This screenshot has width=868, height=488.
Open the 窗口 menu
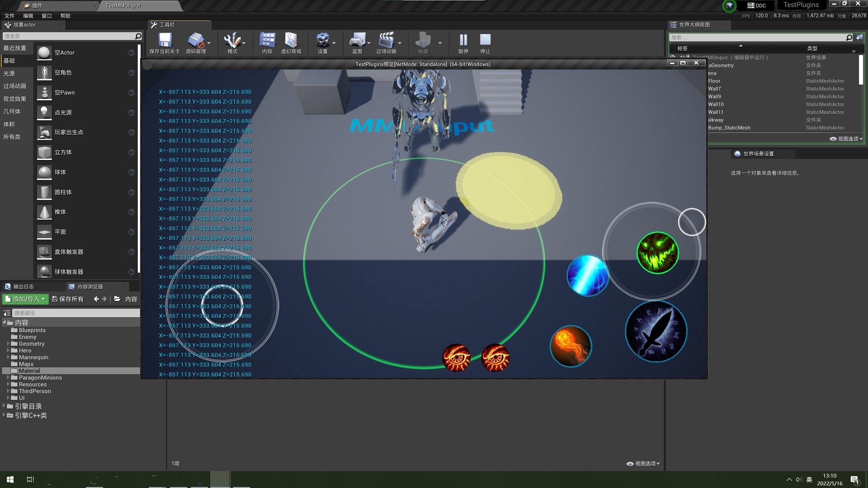(47, 16)
